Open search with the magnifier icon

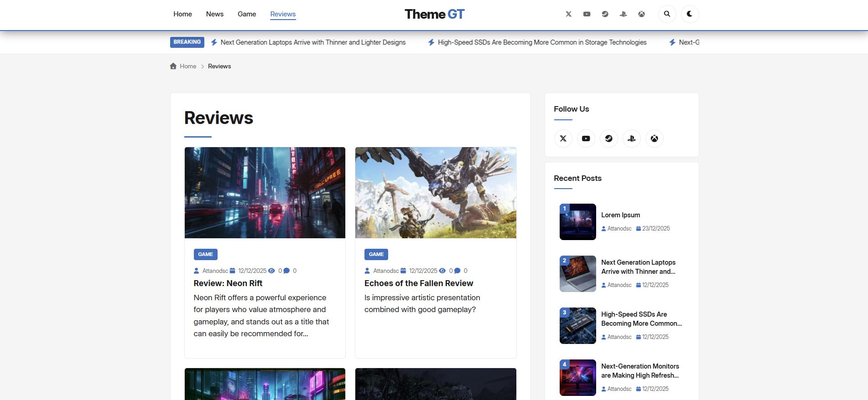(x=667, y=14)
